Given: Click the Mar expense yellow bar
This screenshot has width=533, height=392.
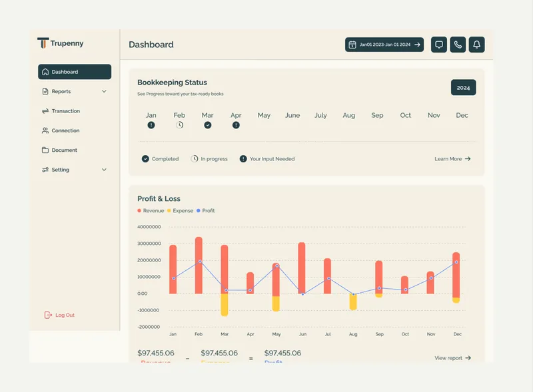Looking at the screenshot, I should pyautogui.click(x=225, y=305).
